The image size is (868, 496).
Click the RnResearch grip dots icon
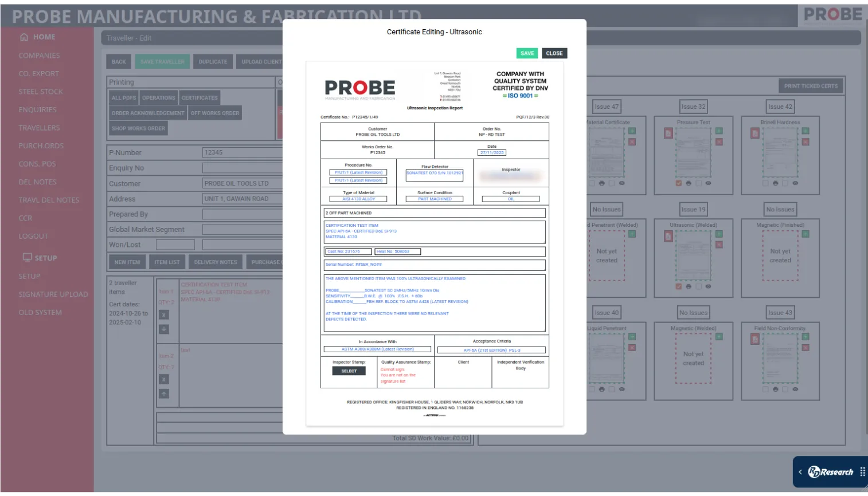click(x=862, y=472)
